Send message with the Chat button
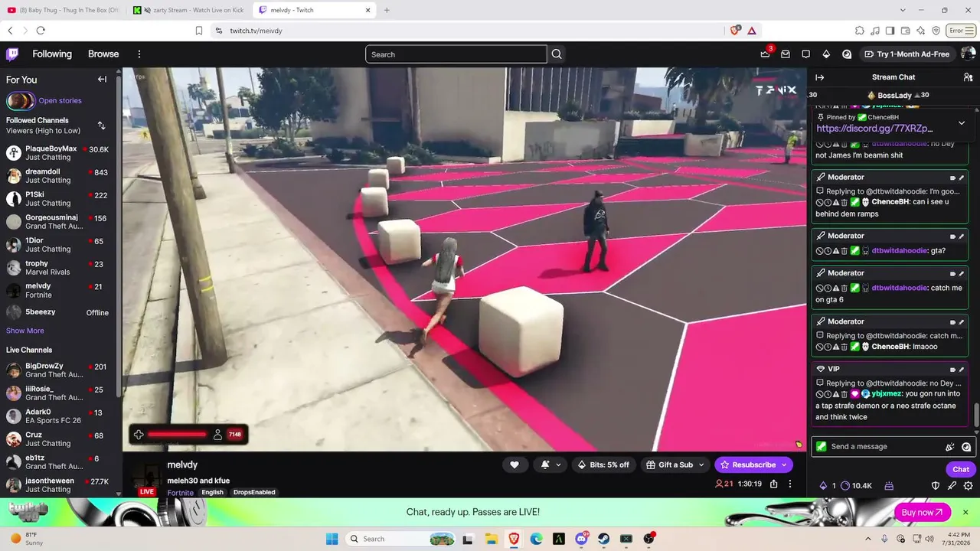Image resolution: width=980 pixels, height=551 pixels. tap(961, 469)
